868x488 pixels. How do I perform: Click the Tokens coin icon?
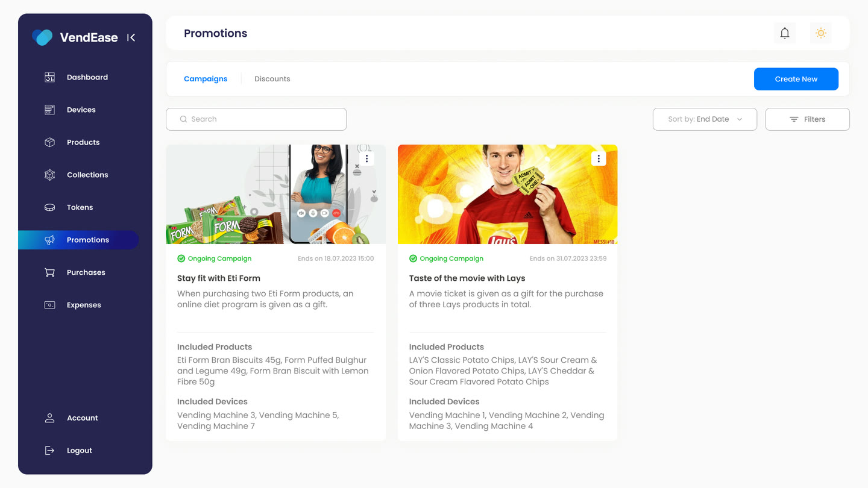50,207
